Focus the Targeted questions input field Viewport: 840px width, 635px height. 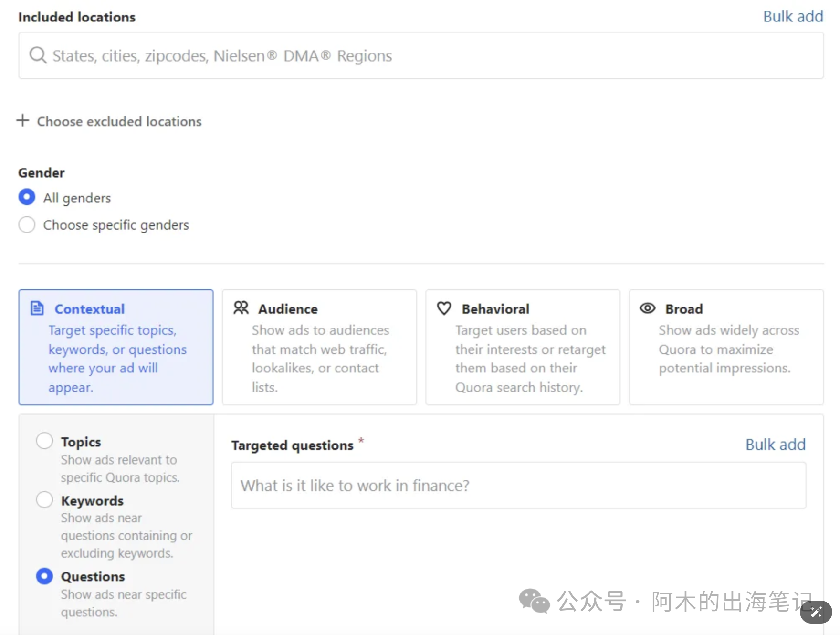(x=519, y=485)
